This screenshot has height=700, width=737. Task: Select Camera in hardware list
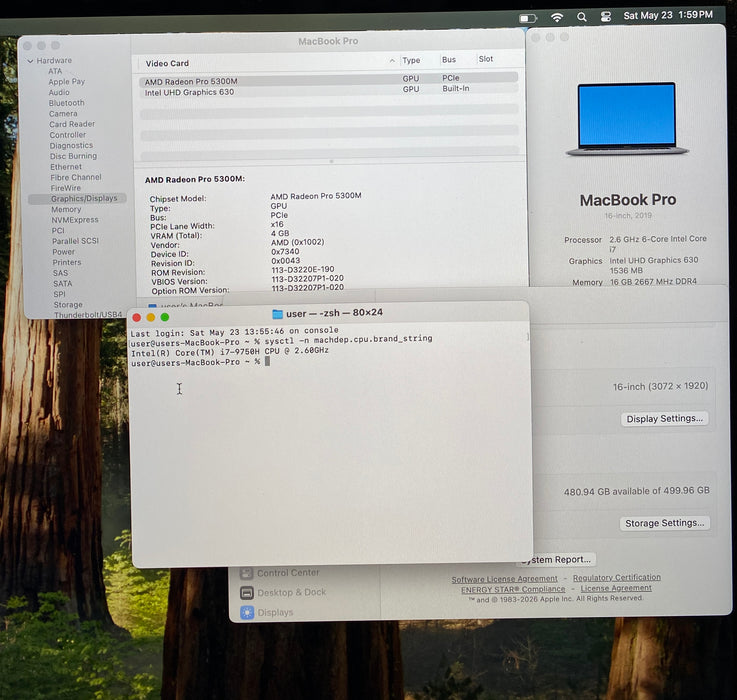coord(63,113)
